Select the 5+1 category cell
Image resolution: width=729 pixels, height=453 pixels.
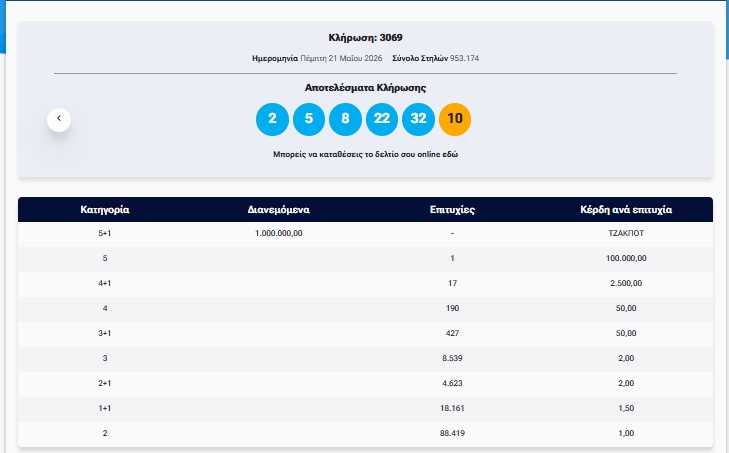pos(105,233)
